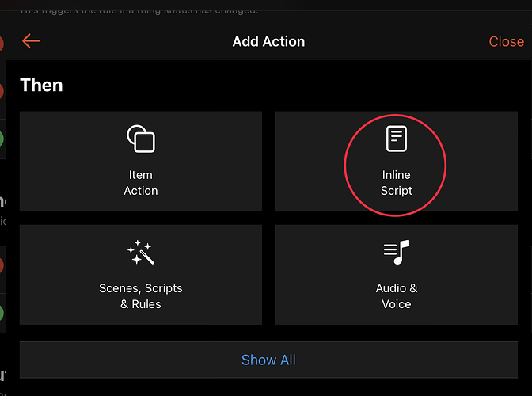The width and height of the screenshot is (532, 396).
Task: Click the Audio & Voice music note icon
Action: point(396,253)
